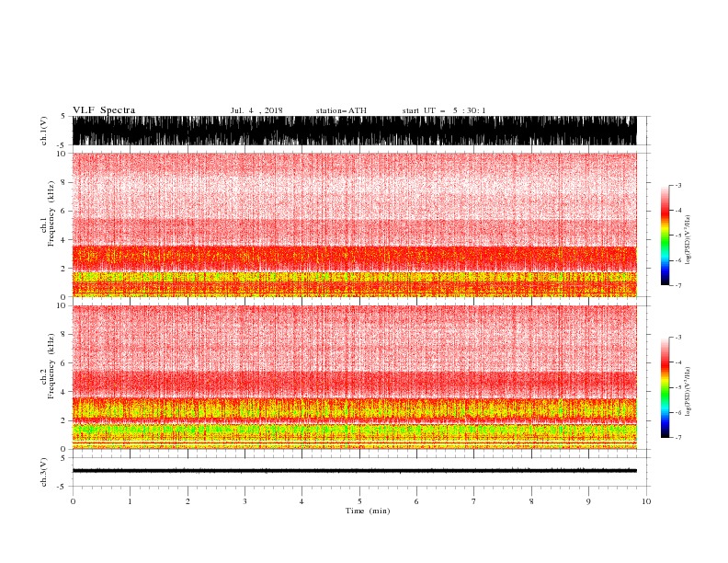Click the "-6" label on ch.1 color bar
Image resolution: width=728 pixels, height=563 pixels.
(x=678, y=260)
